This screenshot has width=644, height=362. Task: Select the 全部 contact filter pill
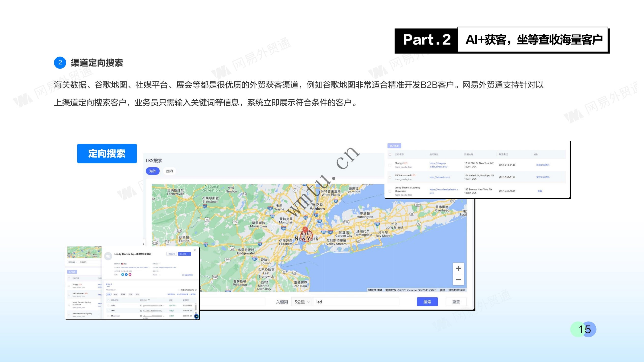(109, 294)
